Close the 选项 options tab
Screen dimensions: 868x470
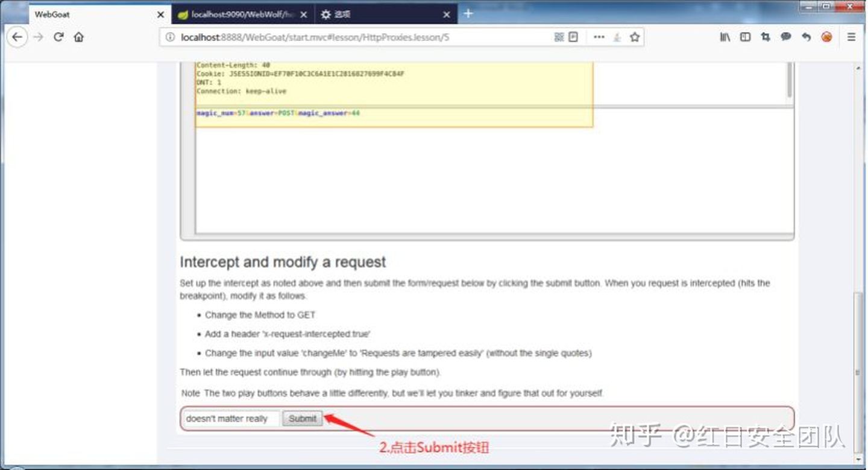447,14
